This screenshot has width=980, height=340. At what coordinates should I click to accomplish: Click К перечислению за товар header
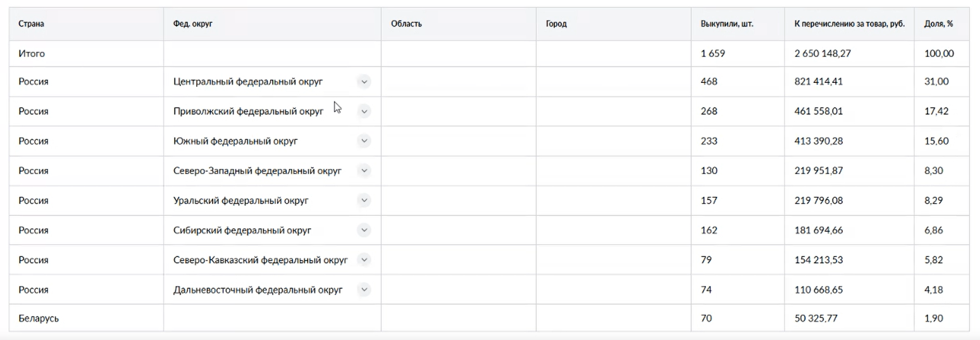849,24
